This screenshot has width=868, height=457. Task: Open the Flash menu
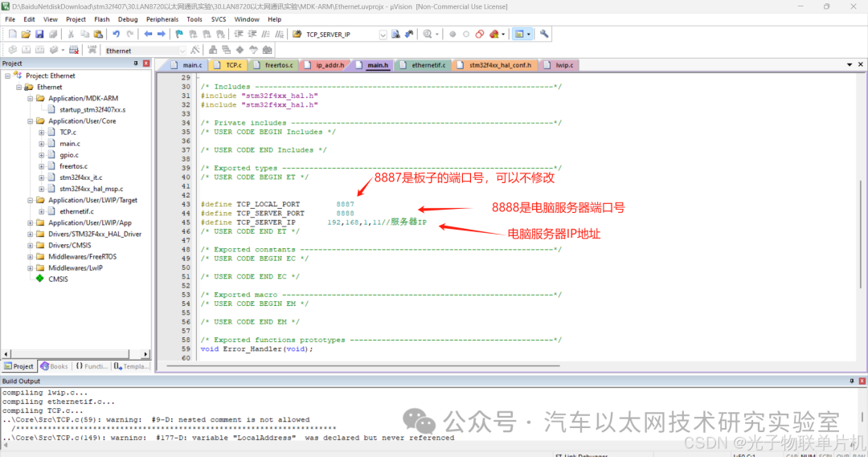coord(102,19)
